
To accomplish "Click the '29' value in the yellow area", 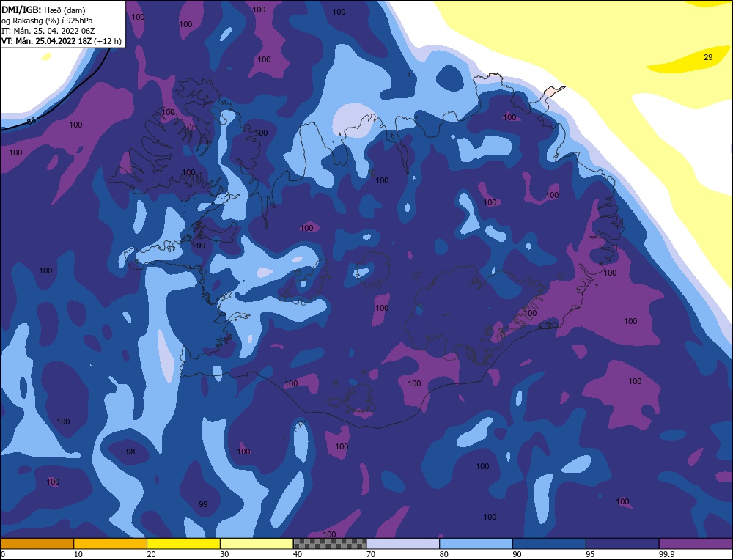I will click(x=708, y=57).
